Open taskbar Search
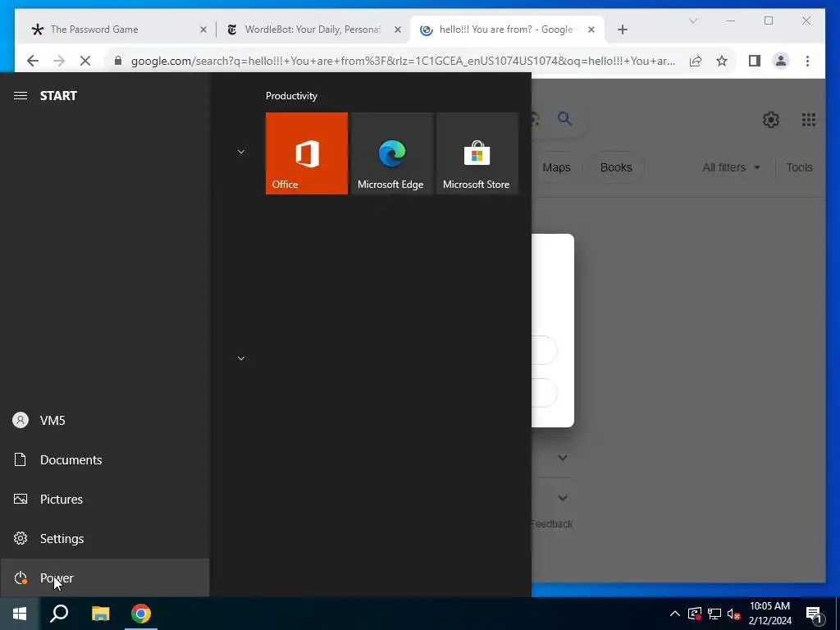This screenshot has width=840, height=630. click(x=59, y=614)
